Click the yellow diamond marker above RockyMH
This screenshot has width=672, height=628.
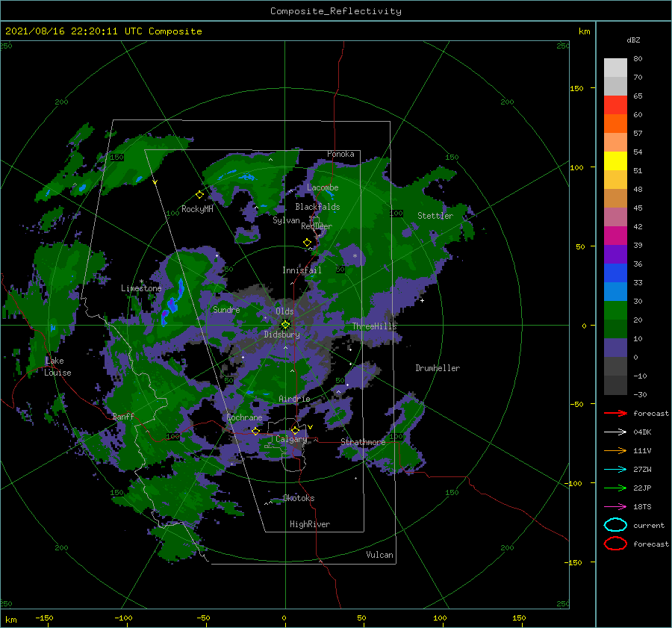coord(199,195)
